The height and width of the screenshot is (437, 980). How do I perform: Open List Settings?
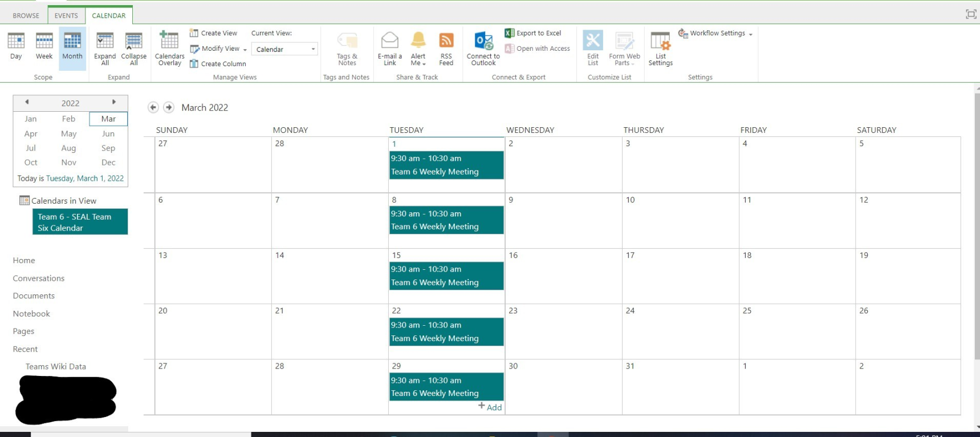(660, 49)
